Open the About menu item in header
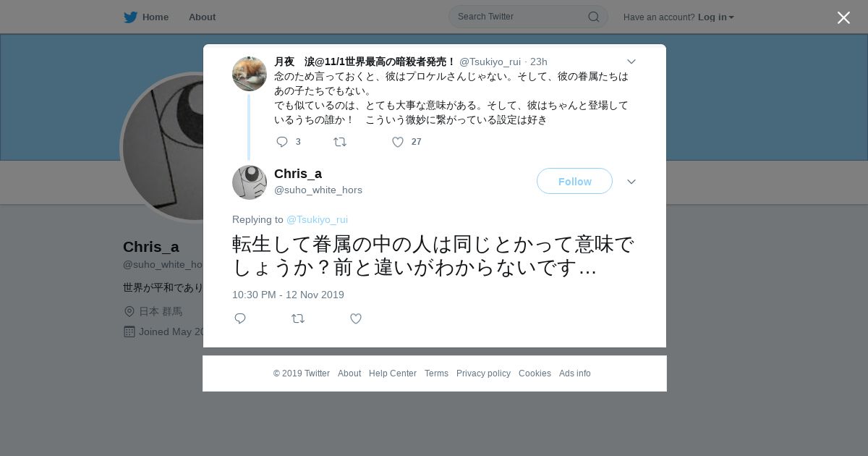The image size is (868, 456). coord(202,17)
